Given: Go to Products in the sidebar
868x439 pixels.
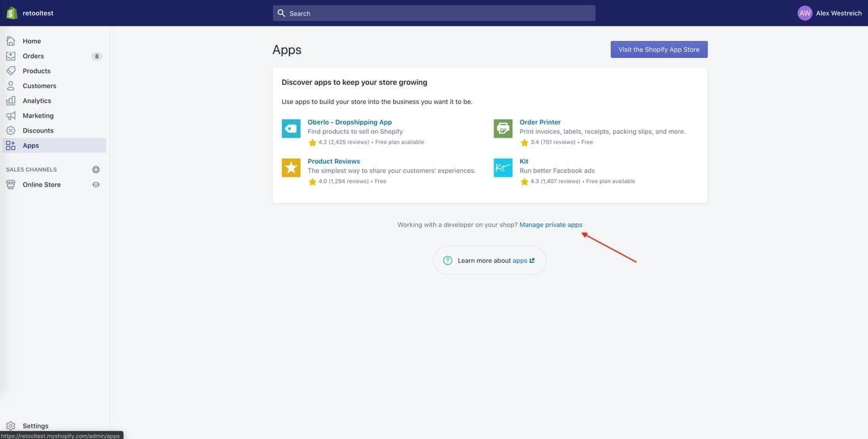Looking at the screenshot, I should click(37, 71).
